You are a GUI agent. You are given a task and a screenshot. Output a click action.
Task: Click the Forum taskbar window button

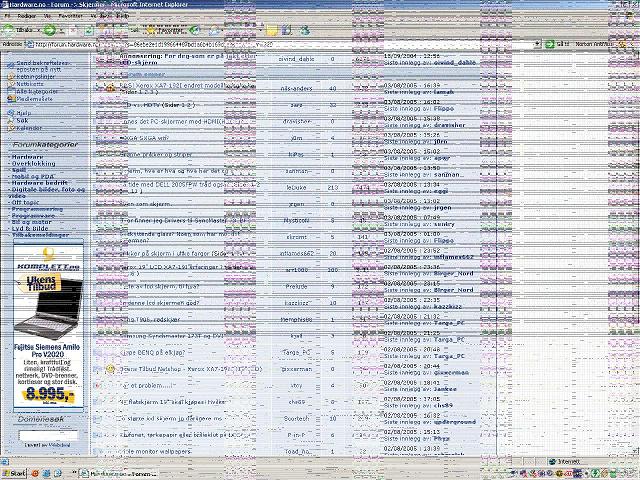pyautogui.click(x=119, y=474)
